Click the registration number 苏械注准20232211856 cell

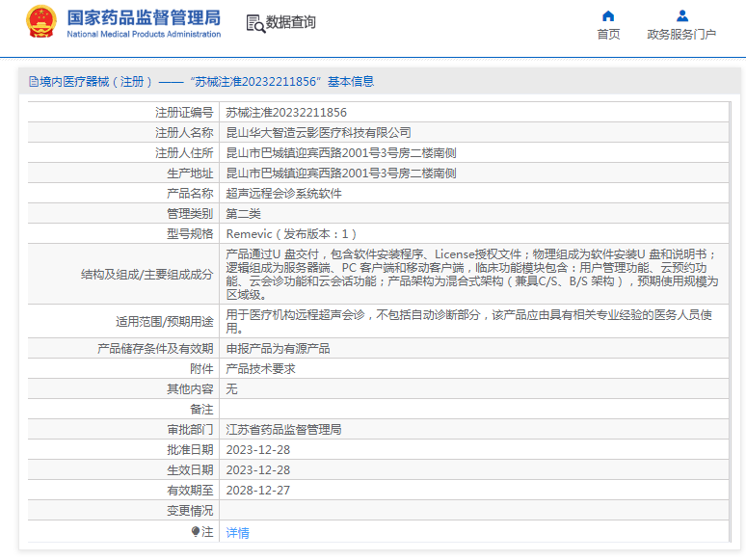[286, 112]
